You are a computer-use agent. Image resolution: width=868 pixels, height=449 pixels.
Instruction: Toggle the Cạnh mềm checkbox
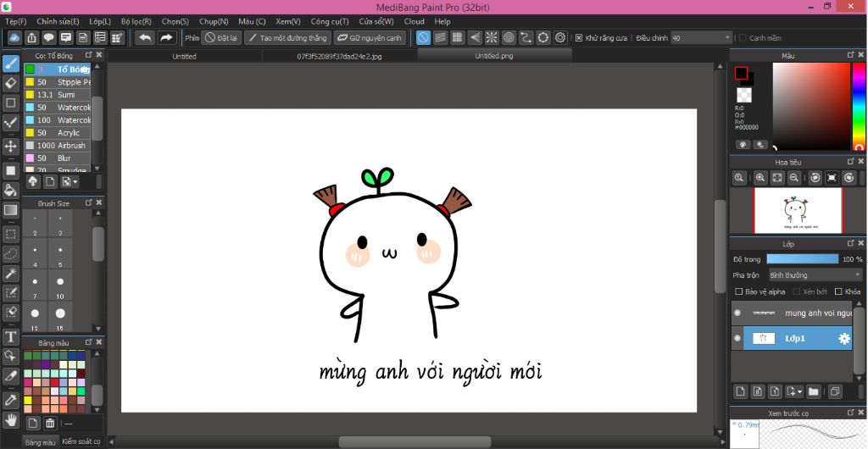tap(743, 38)
